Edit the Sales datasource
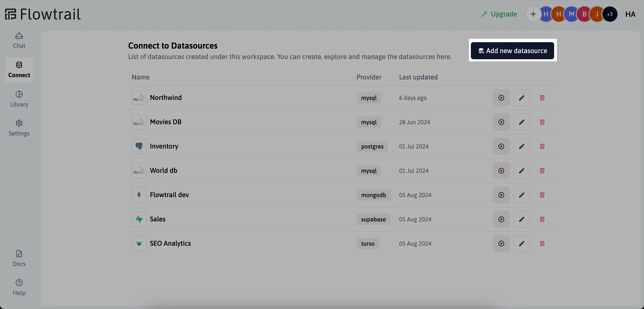This screenshot has height=309, width=644. coord(522,219)
